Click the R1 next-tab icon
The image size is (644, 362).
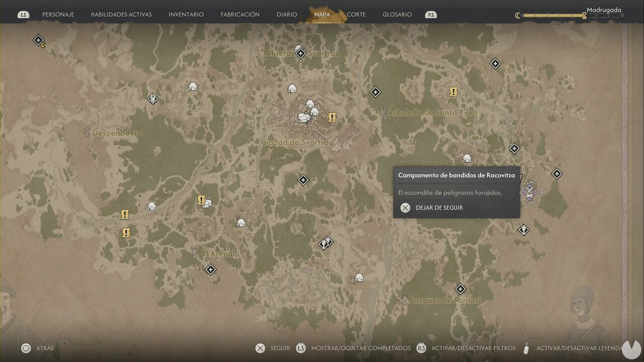coord(431,15)
